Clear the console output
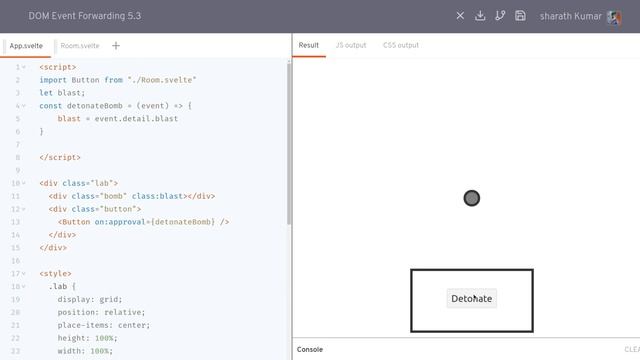Viewport: 640px width, 360px height. [633, 349]
